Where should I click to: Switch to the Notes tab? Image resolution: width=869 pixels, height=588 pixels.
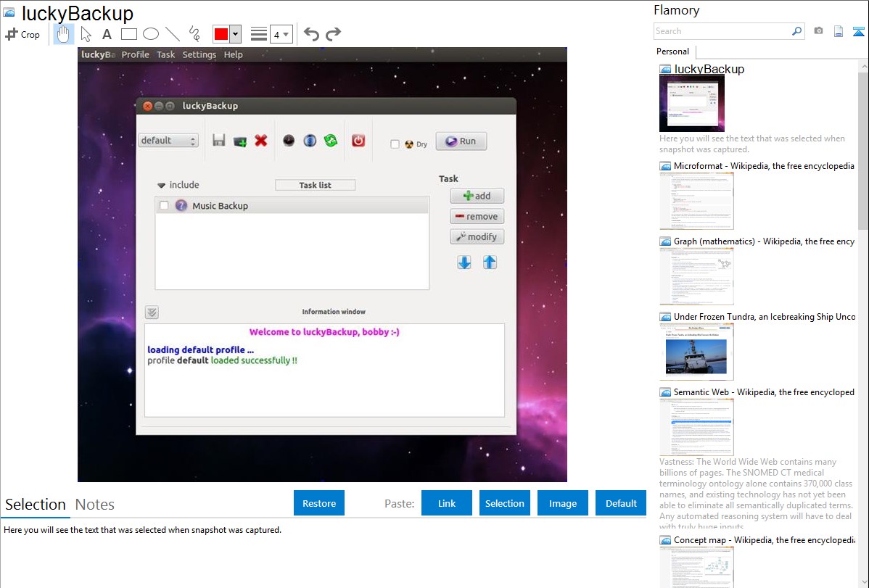pos(95,505)
